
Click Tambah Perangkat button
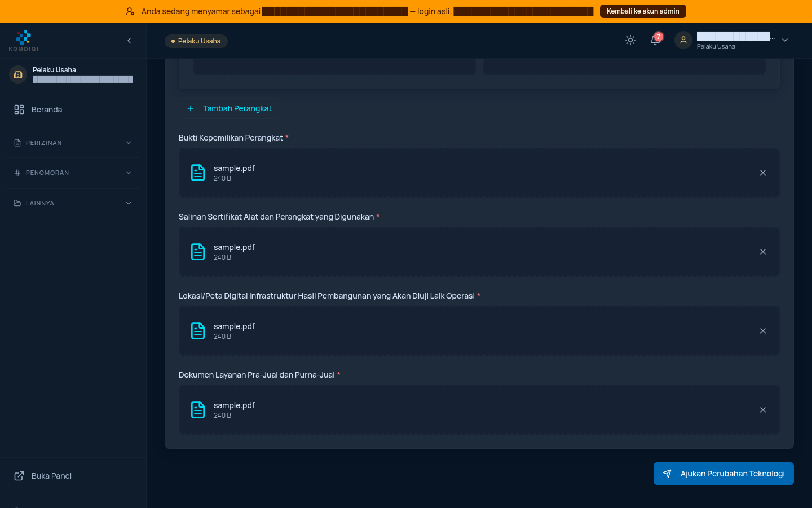tap(229, 108)
